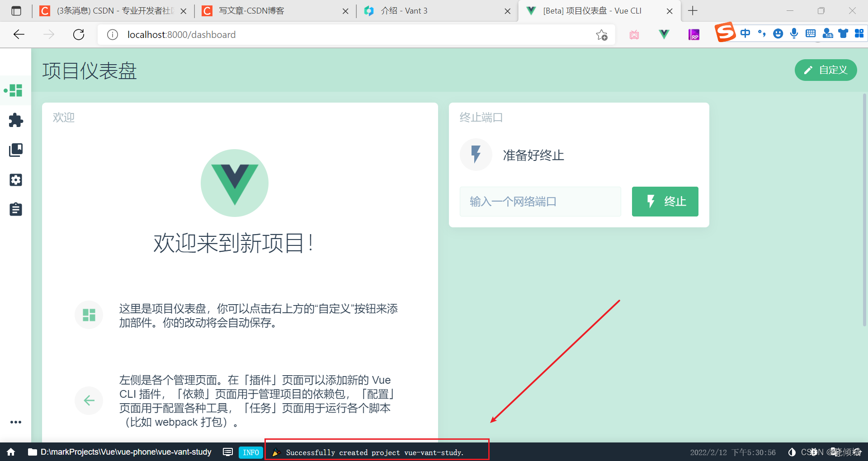Viewport: 868px width, 461px height.
Task: Open the Sogou toolbox grid icon
Action: pos(859,33)
